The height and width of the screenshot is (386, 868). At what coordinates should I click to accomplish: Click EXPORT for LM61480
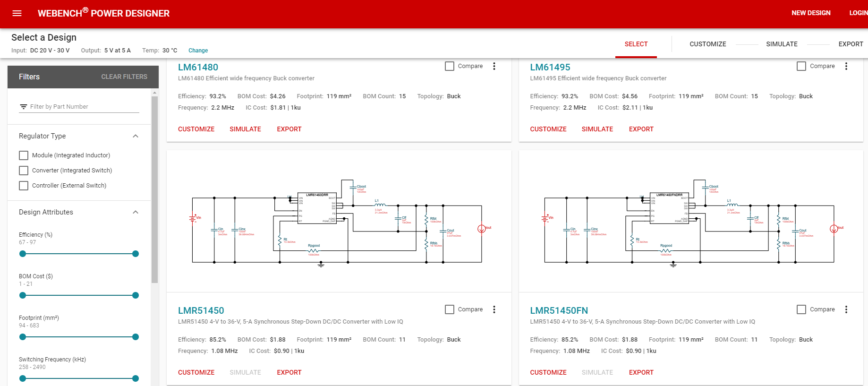click(289, 129)
